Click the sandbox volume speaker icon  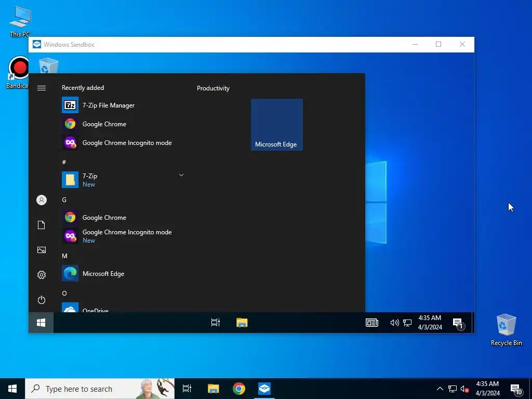(x=394, y=323)
